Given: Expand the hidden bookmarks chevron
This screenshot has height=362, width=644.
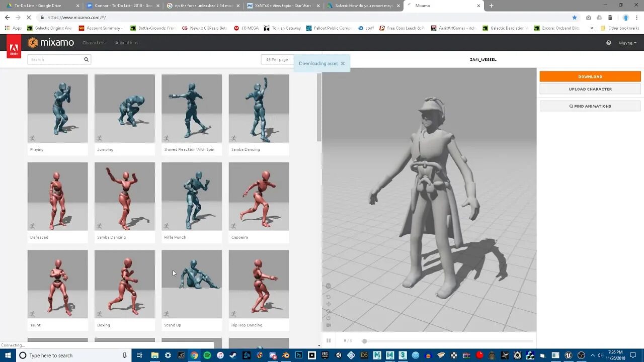Looking at the screenshot, I should click(x=592, y=28).
